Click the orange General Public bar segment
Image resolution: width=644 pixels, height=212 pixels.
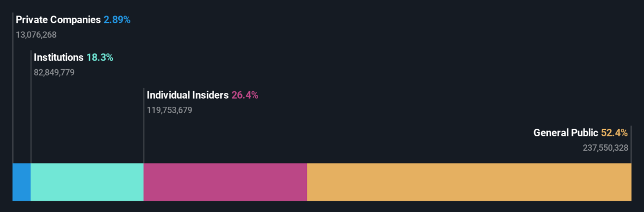pyautogui.click(x=469, y=182)
